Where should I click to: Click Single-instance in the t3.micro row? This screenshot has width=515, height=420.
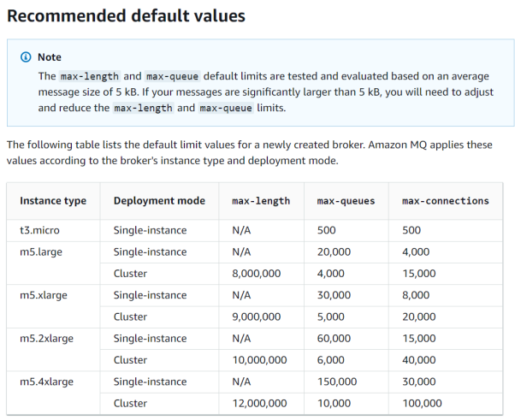click(150, 230)
